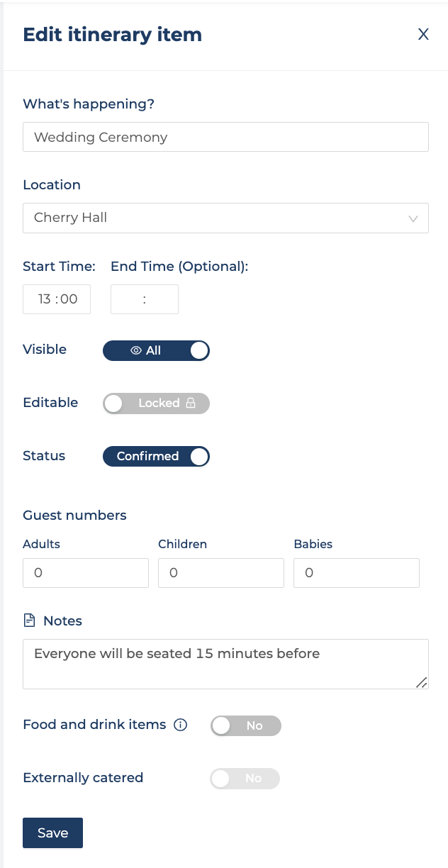Image resolution: width=448 pixels, height=868 pixels.
Task: Click the Notes document icon
Action: coord(29,621)
